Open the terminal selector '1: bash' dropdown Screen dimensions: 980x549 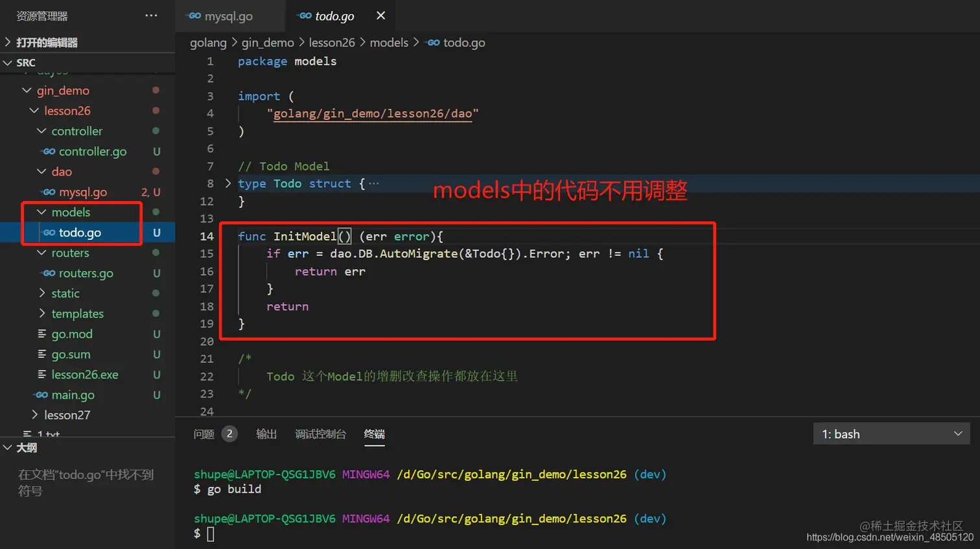pos(891,434)
